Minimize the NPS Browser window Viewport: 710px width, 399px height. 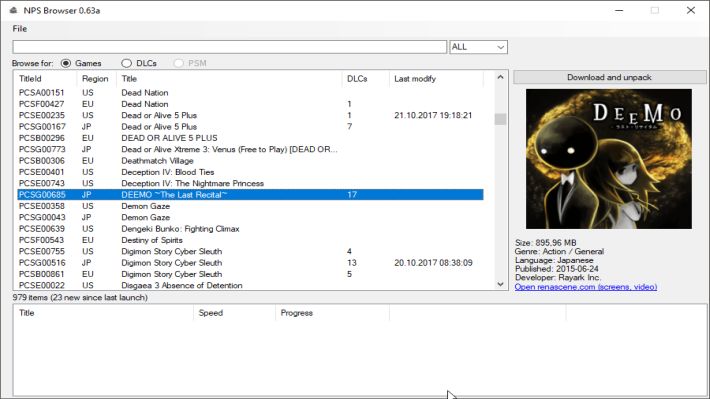(x=619, y=10)
